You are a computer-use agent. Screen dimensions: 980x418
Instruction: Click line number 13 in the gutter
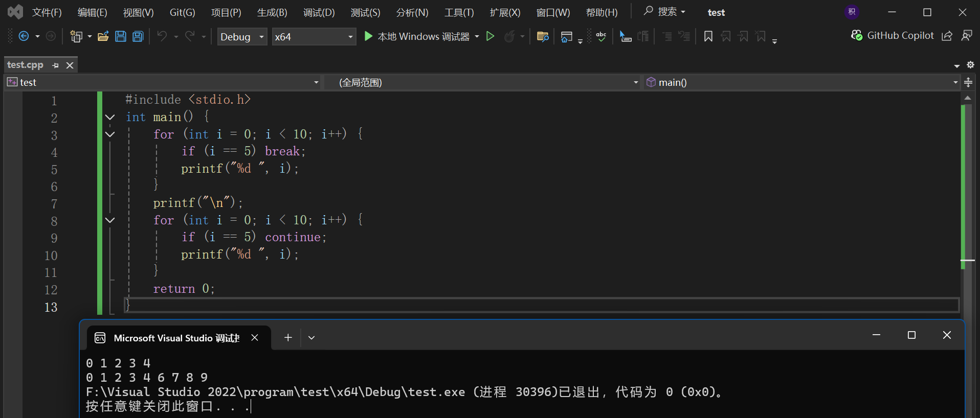click(51, 307)
